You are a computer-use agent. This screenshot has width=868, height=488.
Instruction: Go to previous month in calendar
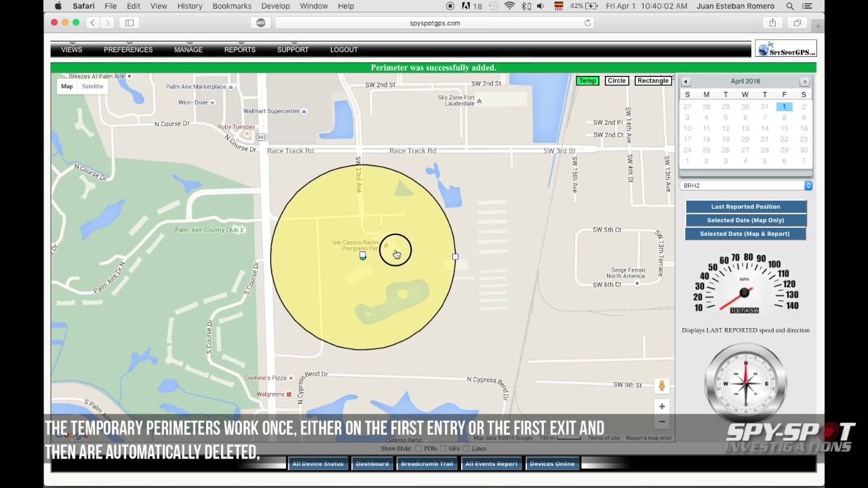(685, 81)
